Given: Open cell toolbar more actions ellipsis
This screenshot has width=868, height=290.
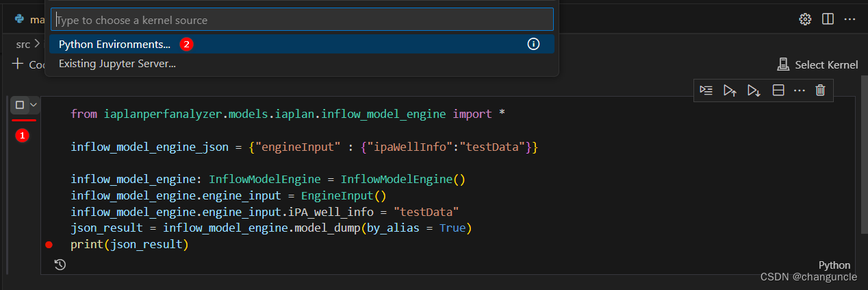Looking at the screenshot, I should (799, 90).
